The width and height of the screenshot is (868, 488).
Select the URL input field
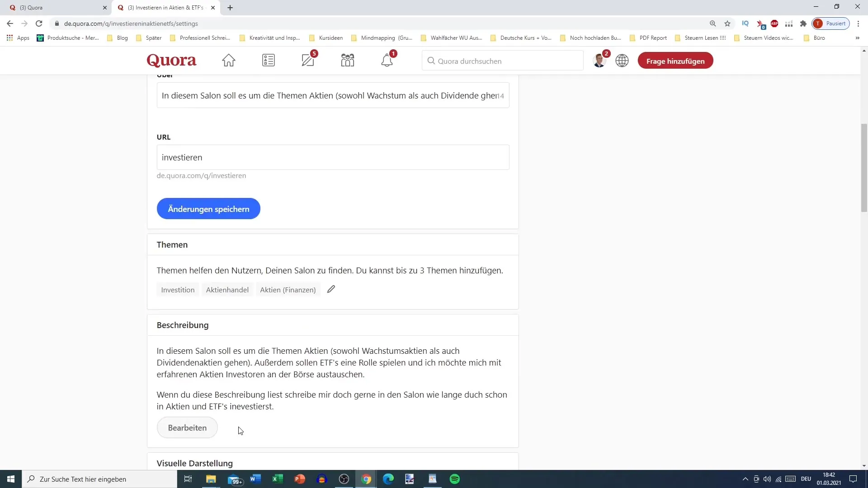(x=333, y=157)
